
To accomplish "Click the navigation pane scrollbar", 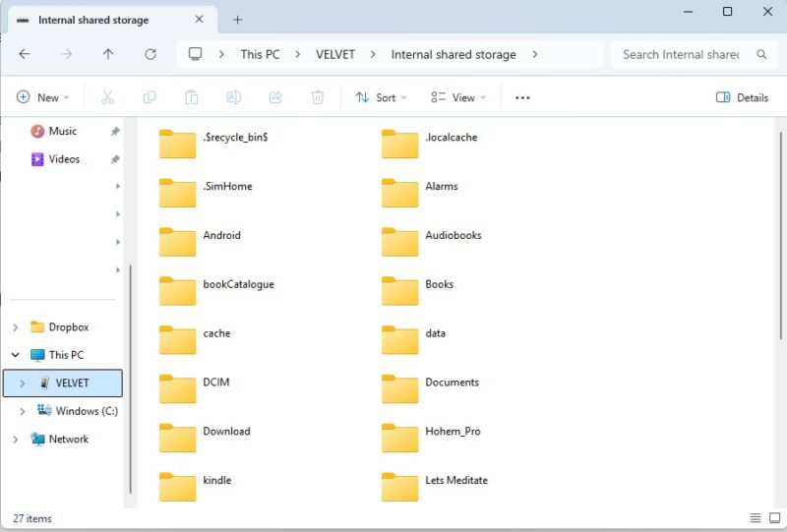I will click(x=131, y=379).
